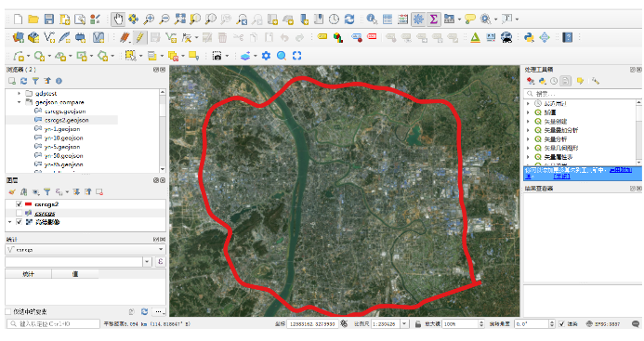644x341 pixels.
Task: Toggle visibility of the satellite imagery layer
Action: pos(19,222)
